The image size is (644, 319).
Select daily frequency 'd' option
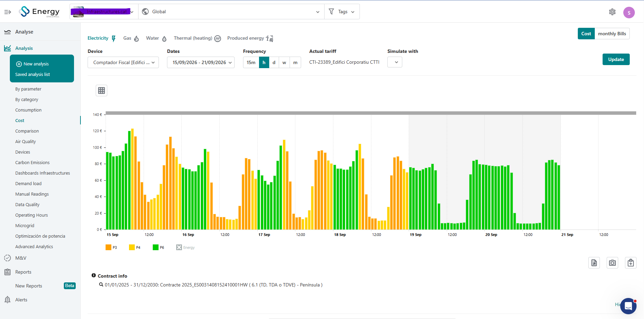pos(274,62)
